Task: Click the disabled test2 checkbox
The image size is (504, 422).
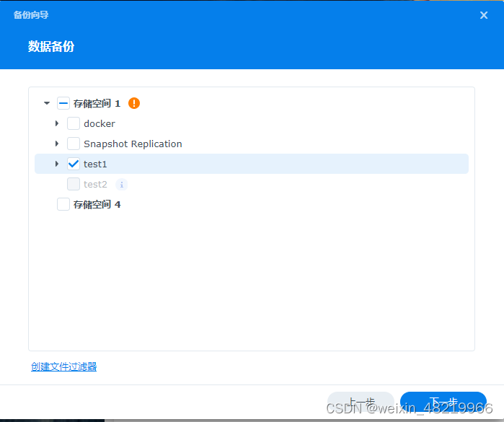Action: coord(74,184)
